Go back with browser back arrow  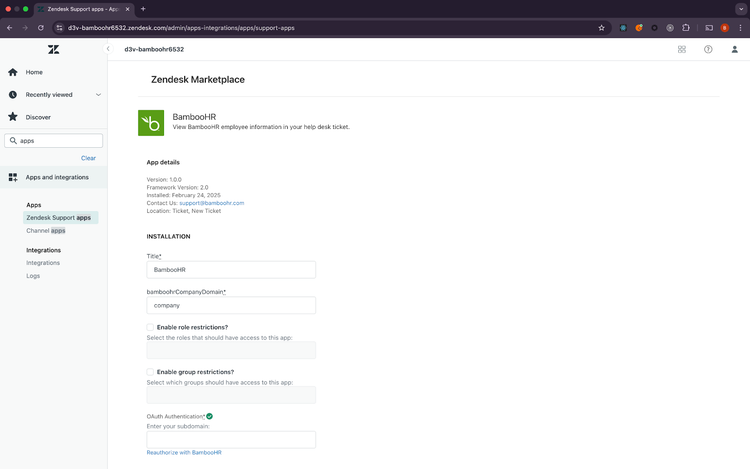click(x=10, y=28)
